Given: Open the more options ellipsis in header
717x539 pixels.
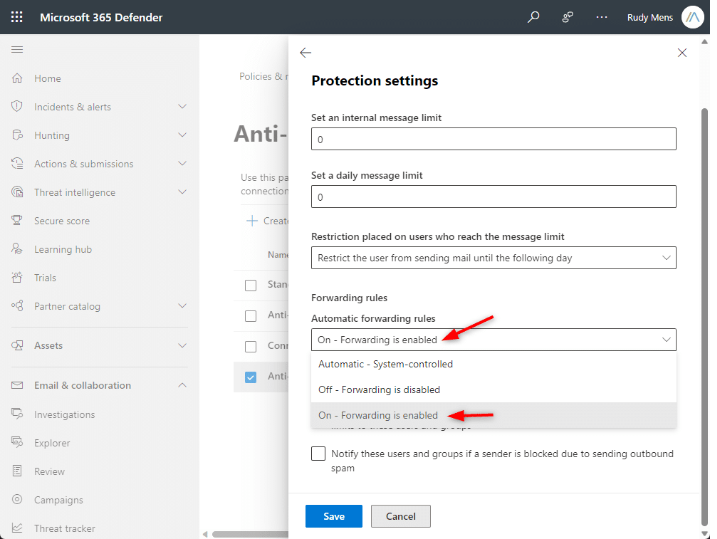Looking at the screenshot, I should 602,17.
